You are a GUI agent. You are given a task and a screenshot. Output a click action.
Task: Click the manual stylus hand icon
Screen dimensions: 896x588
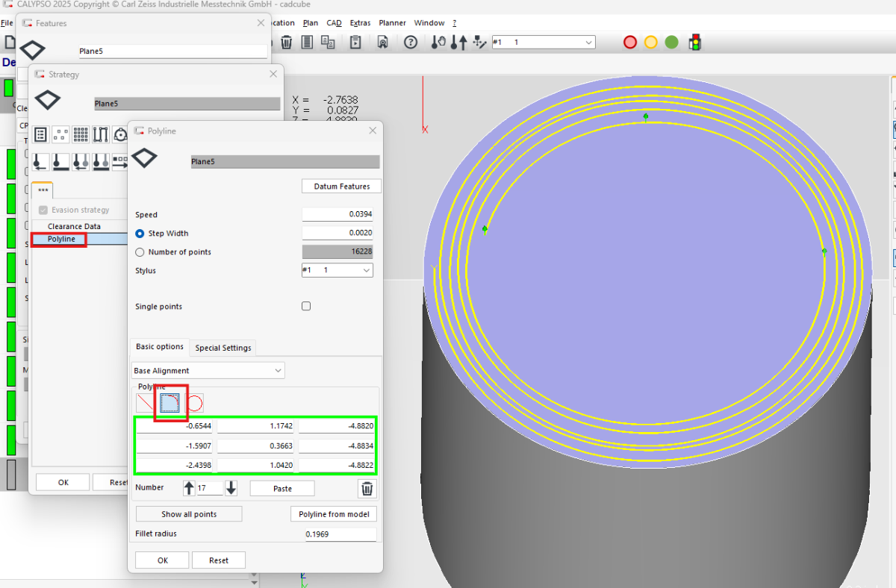pos(440,43)
